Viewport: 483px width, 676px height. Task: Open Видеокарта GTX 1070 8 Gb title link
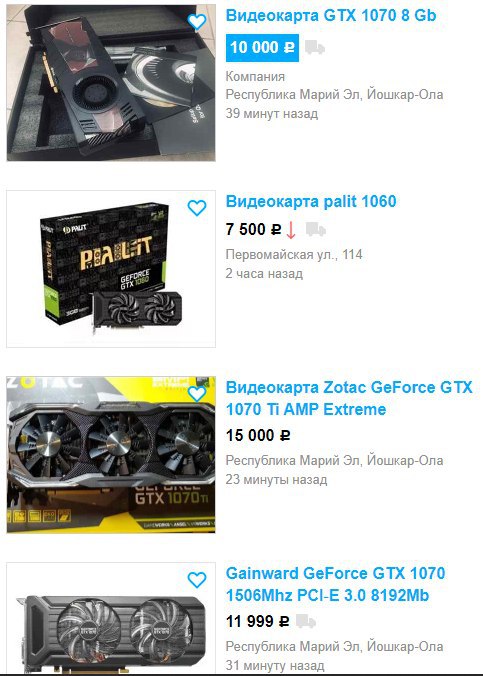coord(331,16)
